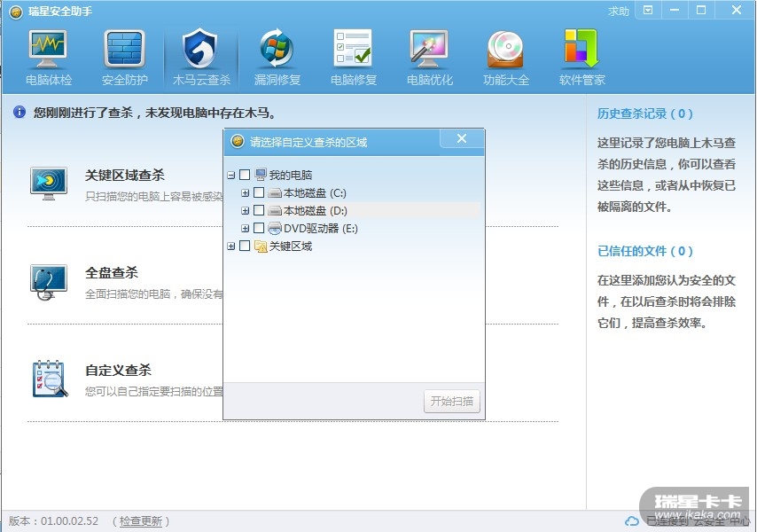Maximize the 瑞星安全助手 window
This screenshot has height=532, width=757.
coord(701,10)
